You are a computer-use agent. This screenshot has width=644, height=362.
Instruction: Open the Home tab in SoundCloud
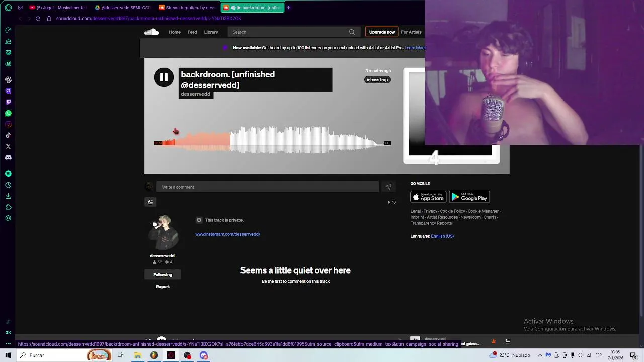click(x=175, y=32)
